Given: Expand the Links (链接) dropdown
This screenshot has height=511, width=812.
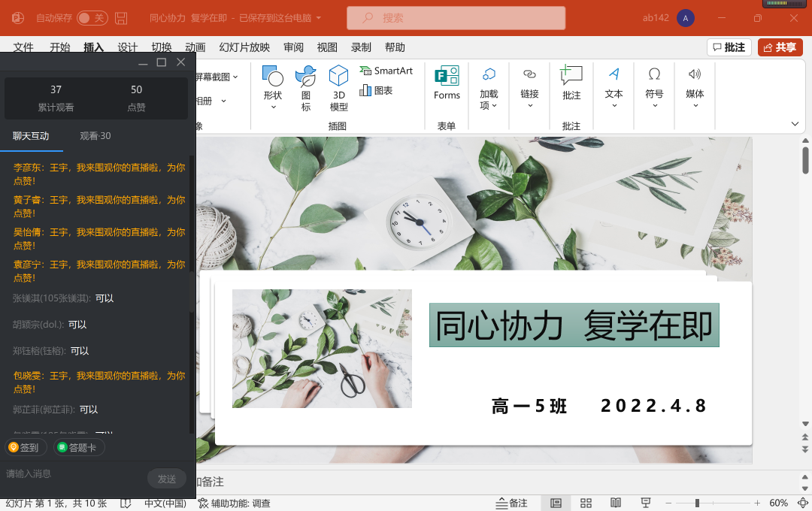Looking at the screenshot, I should [x=529, y=87].
